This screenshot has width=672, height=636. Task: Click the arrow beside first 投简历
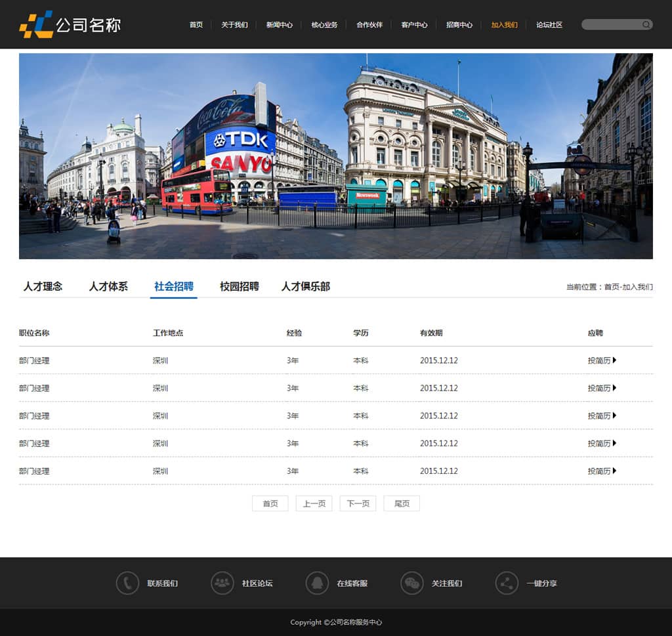coord(615,360)
